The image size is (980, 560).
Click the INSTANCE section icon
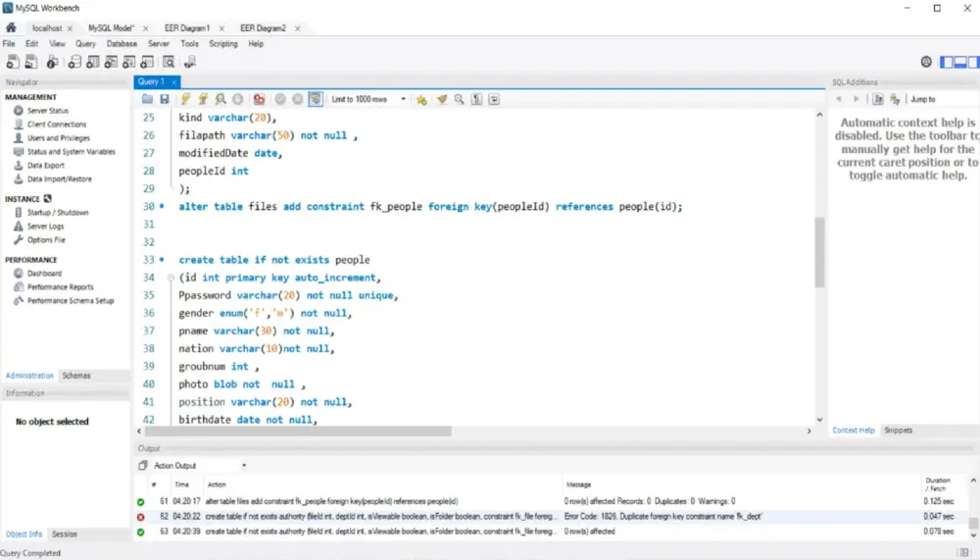pos(47,198)
